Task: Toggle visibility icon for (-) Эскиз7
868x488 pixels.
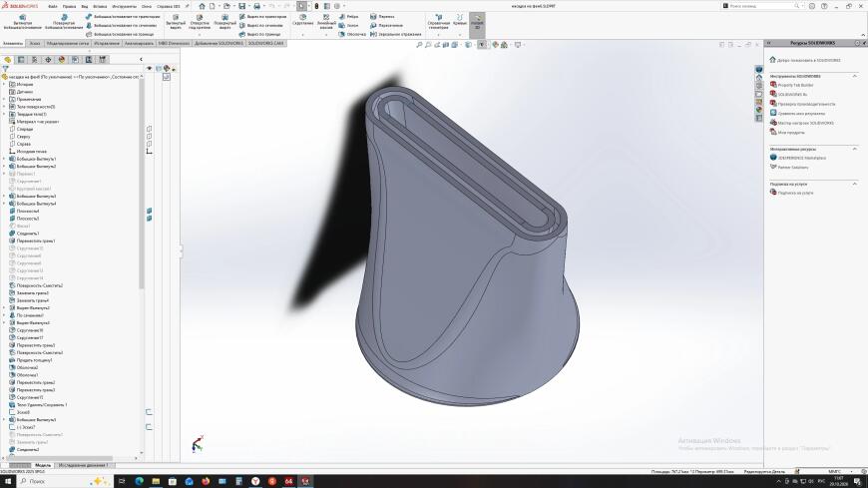Action: pos(149,427)
